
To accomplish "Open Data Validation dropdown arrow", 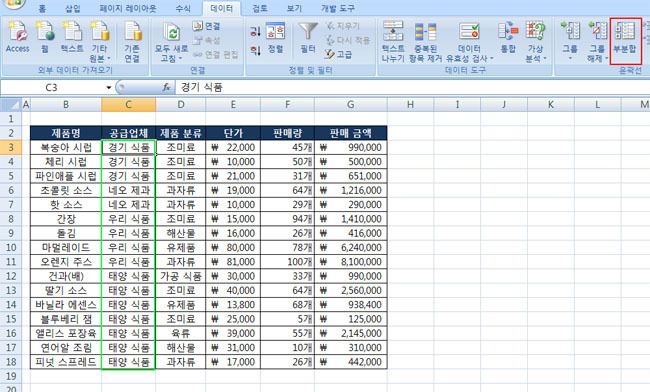I will [492, 59].
